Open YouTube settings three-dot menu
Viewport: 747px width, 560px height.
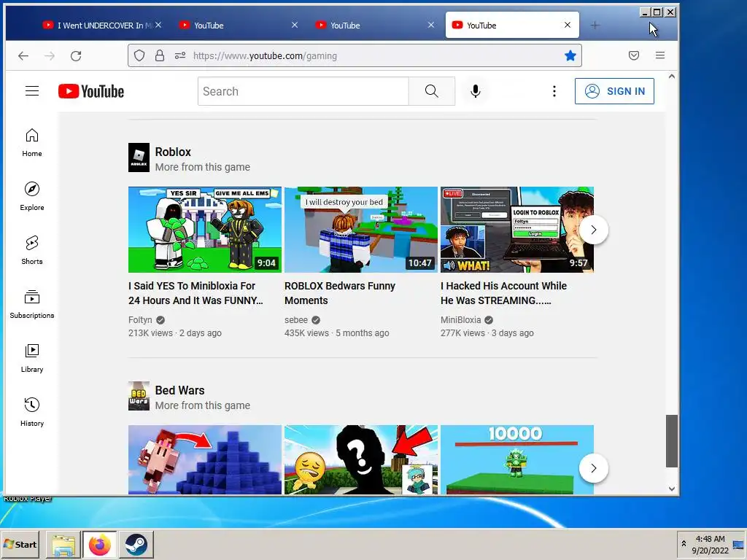point(554,91)
